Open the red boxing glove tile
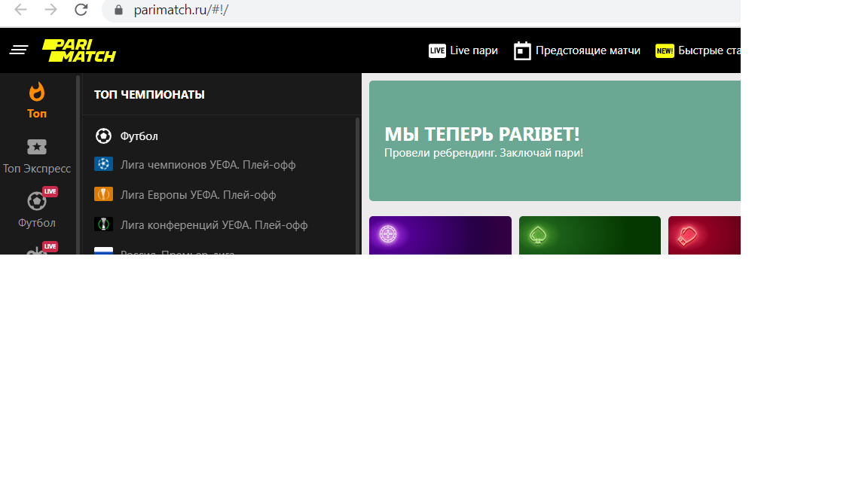This screenshot has width=868, height=488. 704,235
